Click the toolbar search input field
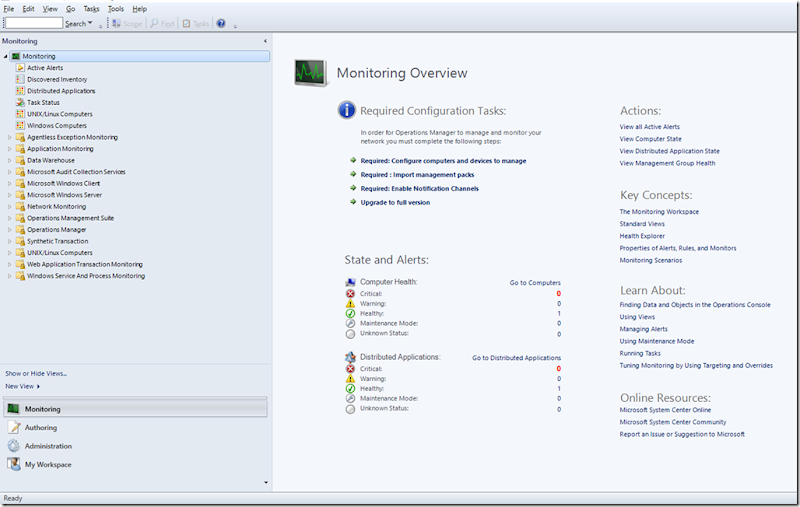This screenshot has height=507, width=800. (34, 23)
